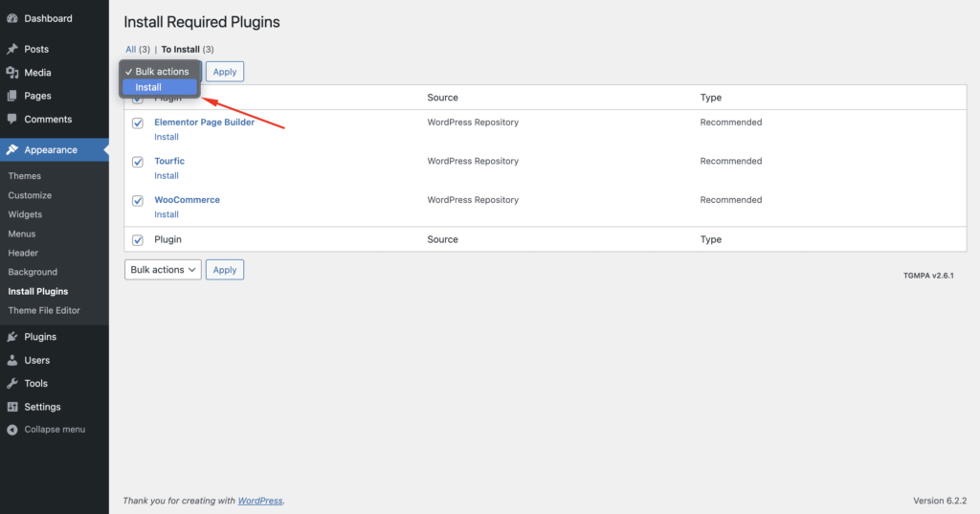The width and height of the screenshot is (980, 514).
Task: Click the Type column header at top
Action: click(x=711, y=98)
